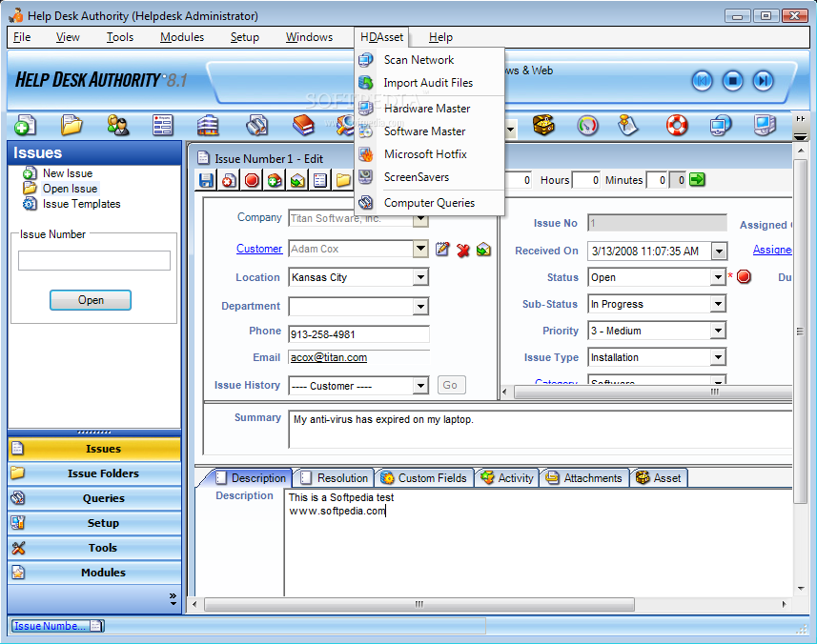The image size is (817, 644).
Task: Open the Customer dropdown arrow for Adam Cox
Action: pyautogui.click(x=421, y=249)
